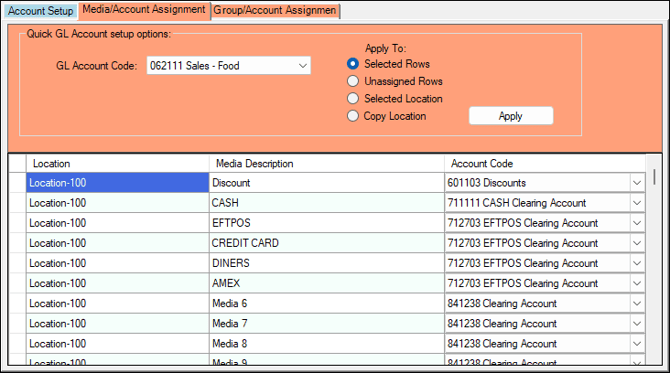Click the Media Description column header
Image resolution: width=670 pixels, height=373 pixels.
327,164
